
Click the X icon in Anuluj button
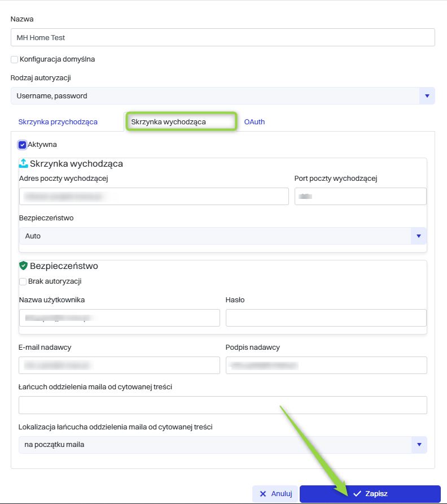point(262,494)
